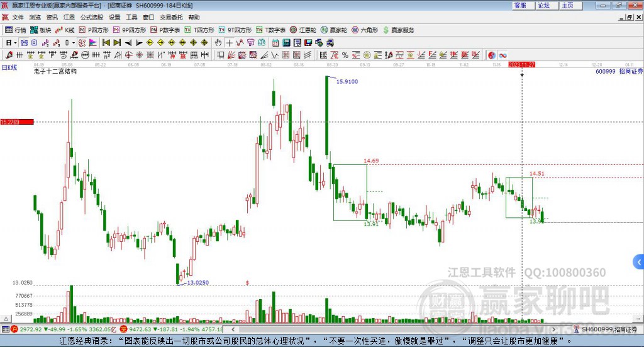Click the horizontal chart scrollbar track
The height and width of the screenshot is (347, 644).
click(394, 329)
